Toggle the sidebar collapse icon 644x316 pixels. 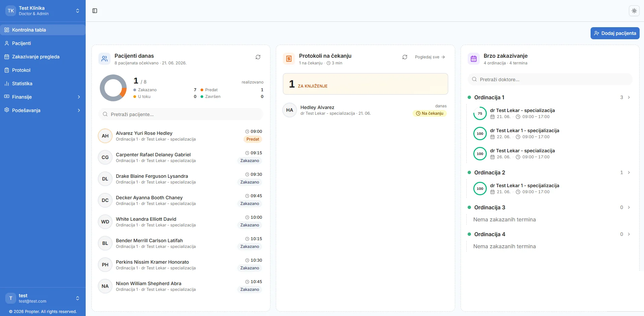click(x=95, y=11)
